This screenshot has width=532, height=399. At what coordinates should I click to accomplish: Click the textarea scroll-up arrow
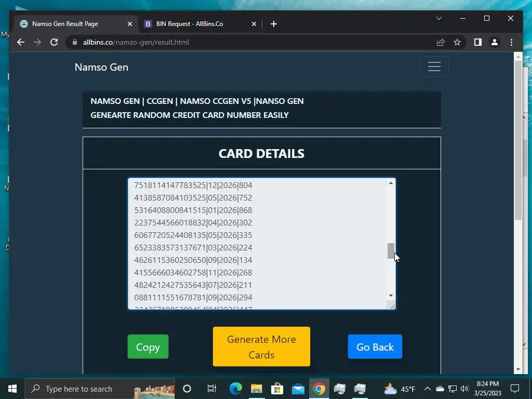click(391, 183)
